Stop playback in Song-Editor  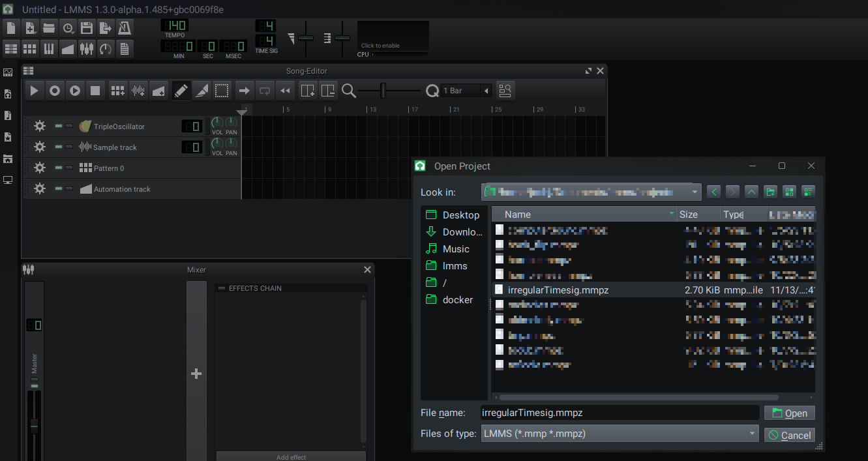pos(95,91)
